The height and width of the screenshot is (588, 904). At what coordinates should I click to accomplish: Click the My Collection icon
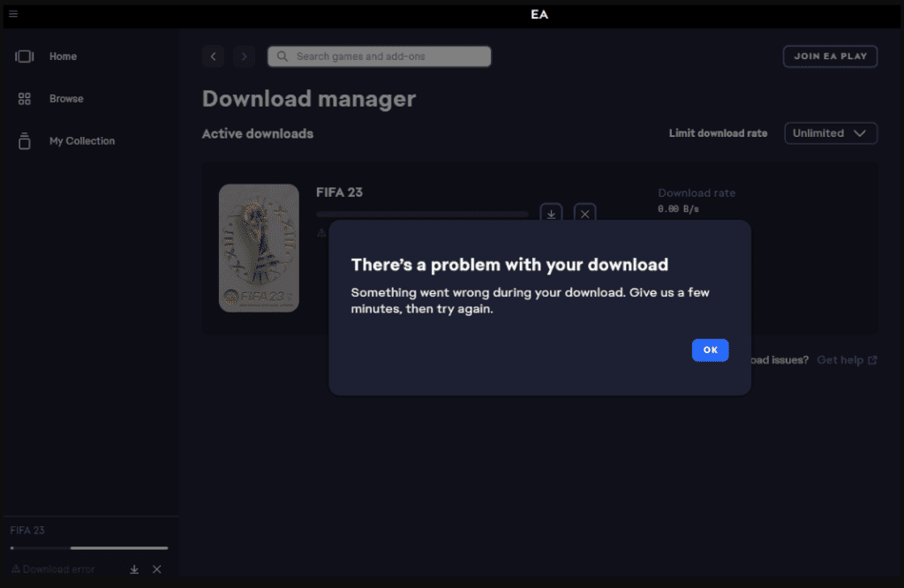coord(24,141)
